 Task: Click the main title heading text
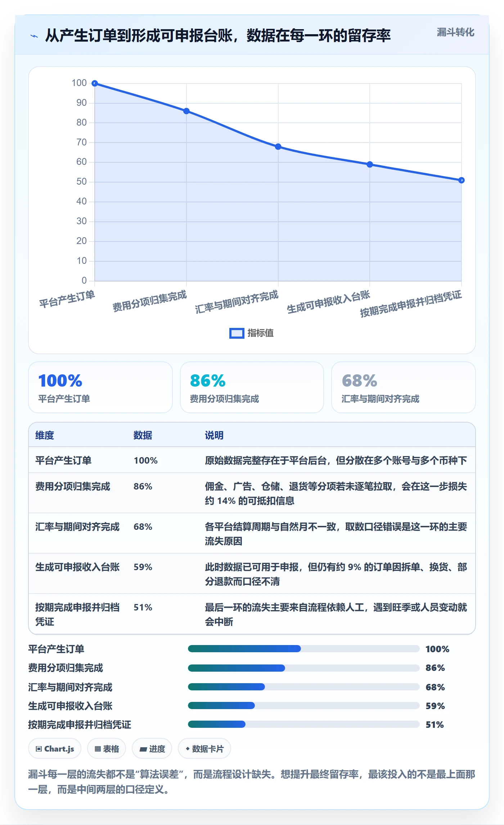[x=218, y=36]
